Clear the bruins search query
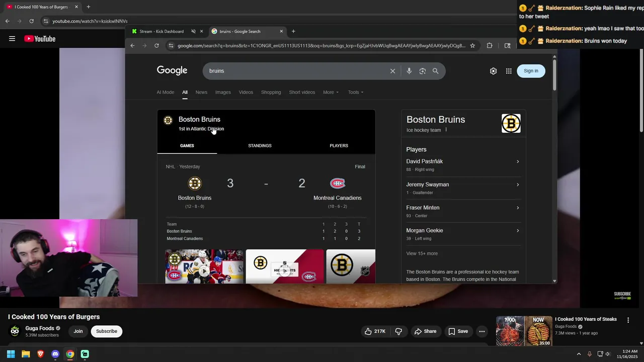Screen dimensions: 644x362 click(x=393, y=71)
